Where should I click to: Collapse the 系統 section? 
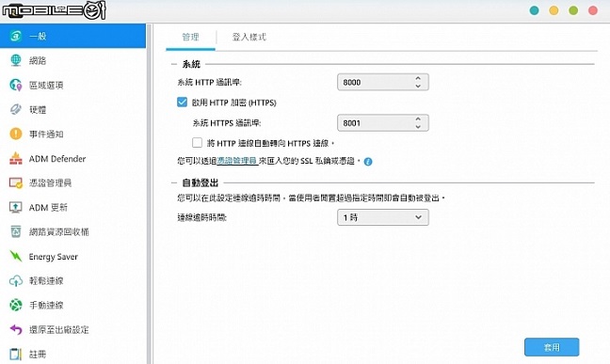tap(174, 64)
